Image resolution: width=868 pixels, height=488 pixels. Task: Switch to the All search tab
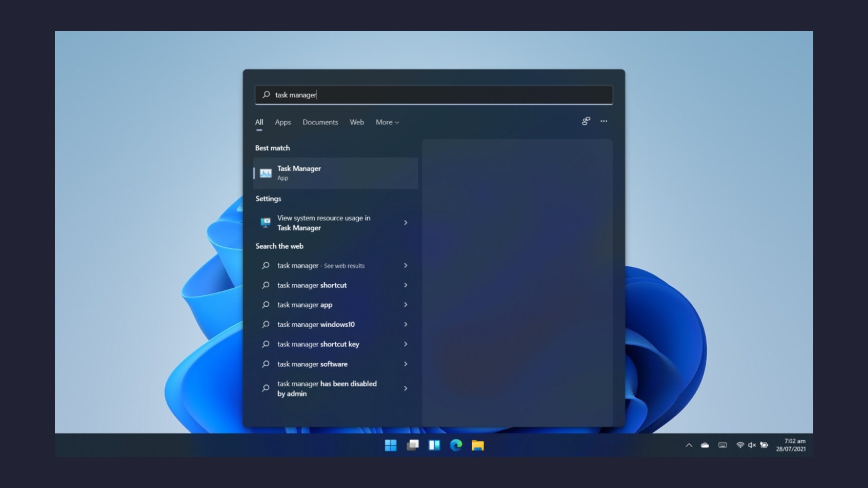click(x=259, y=122)
